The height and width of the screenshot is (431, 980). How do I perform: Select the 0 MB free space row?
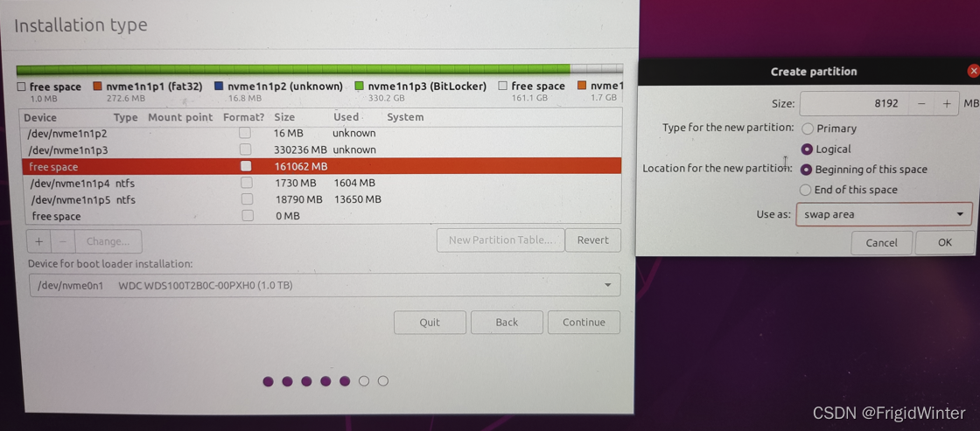click(321, 216)
